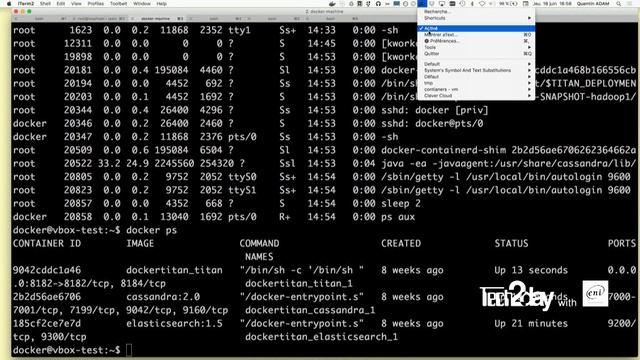Viewport: 640px width, 360px height.
Task: Open the Help menu
Action: point(162,4)
